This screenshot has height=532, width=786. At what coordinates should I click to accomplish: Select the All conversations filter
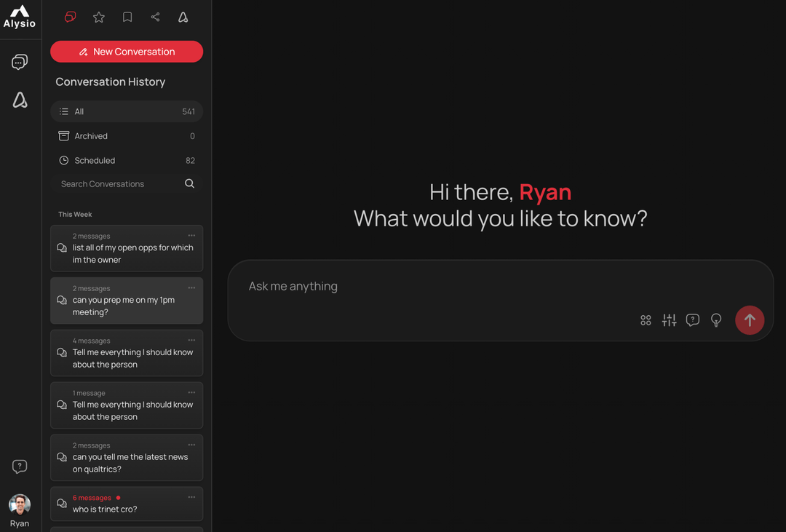(x=127, y=111)
